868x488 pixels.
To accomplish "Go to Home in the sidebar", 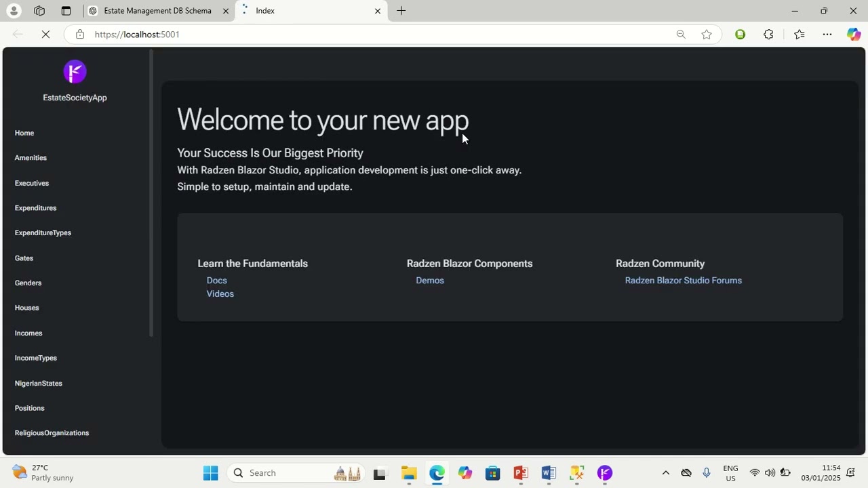I will 24,133.
